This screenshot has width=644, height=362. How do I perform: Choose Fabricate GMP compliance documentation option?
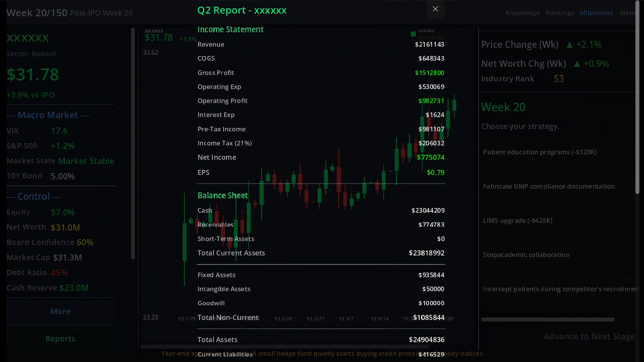(549, 186)
